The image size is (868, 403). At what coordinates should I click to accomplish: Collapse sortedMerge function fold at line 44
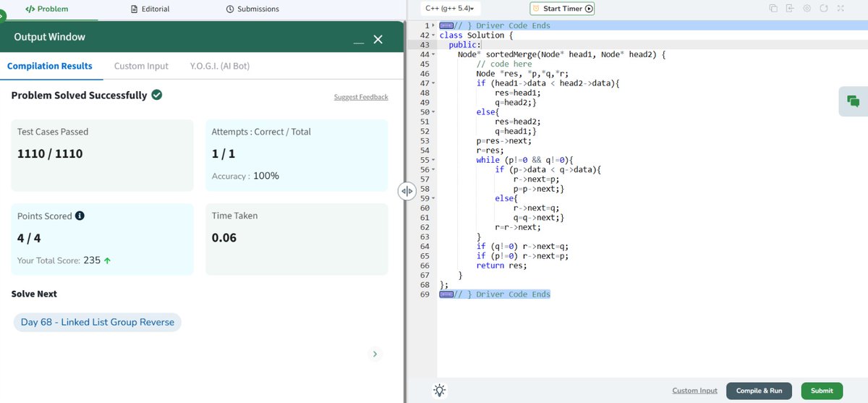[x=433, y=54]
